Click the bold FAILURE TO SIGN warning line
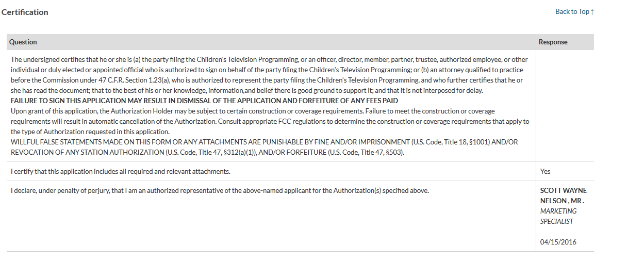The width and height of the screenshot is (644, 261). (x=204, y=101)
